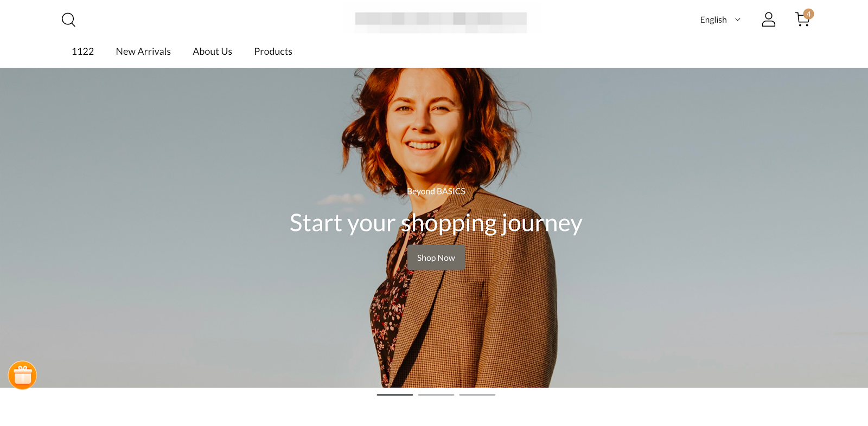Screen dimensions: 868x426
Task: Expand the chevron beside English
Action: 737,20
